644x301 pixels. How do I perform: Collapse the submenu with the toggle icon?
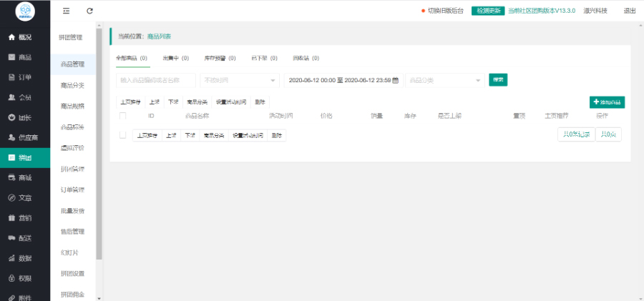click(66, 11)
